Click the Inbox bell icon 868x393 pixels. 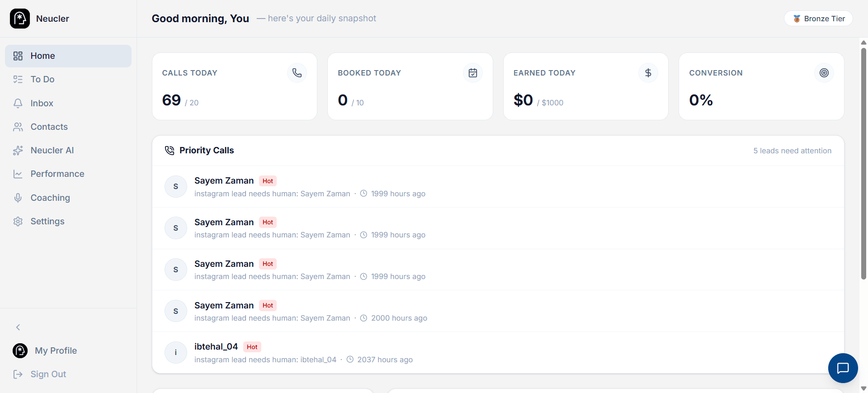pyautogui.click(x=18, y=103)
